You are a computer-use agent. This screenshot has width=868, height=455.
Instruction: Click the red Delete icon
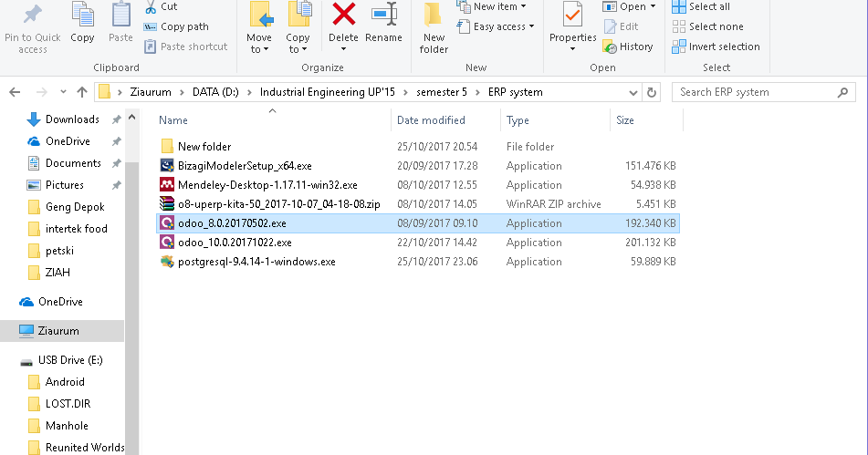tap(343, 15)
